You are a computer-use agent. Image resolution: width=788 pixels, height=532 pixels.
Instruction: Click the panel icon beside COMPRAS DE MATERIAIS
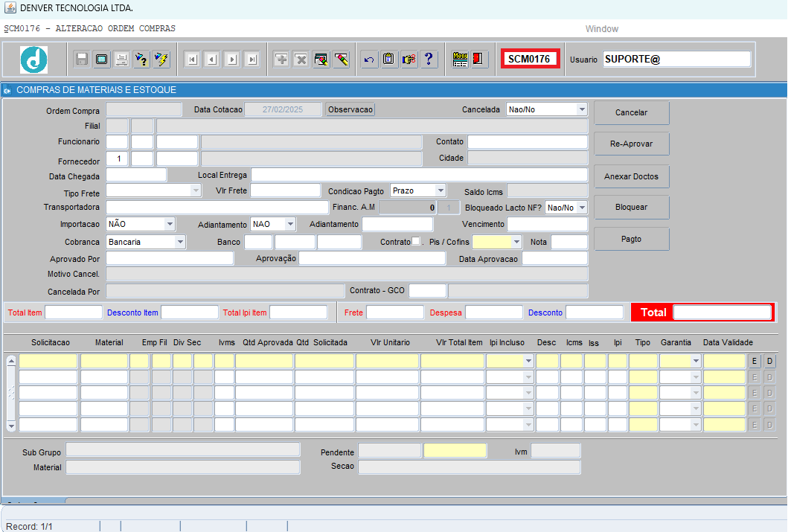click(7, 91)
